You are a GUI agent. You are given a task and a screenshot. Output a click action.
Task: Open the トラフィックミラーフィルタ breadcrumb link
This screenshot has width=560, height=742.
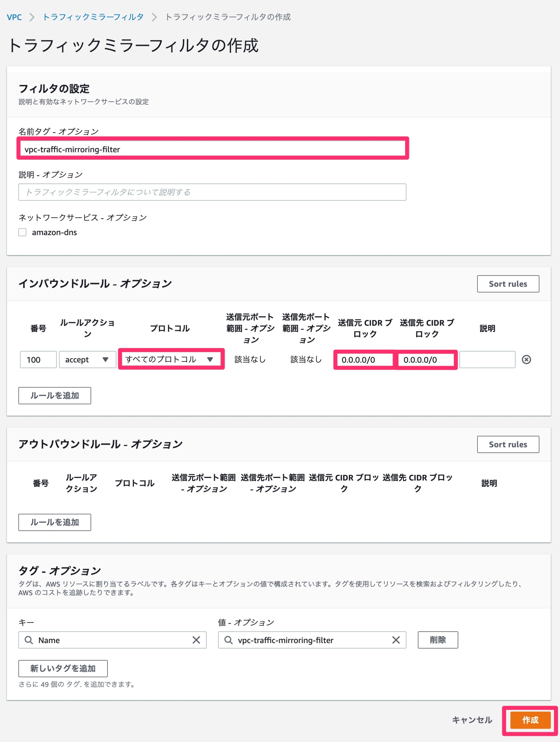tap(93, 17)
